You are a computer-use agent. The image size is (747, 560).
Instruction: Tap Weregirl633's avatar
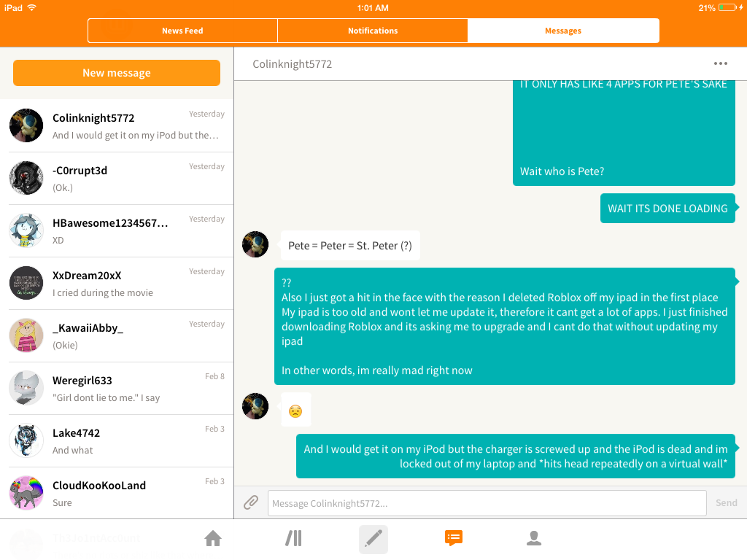(26, 388)
